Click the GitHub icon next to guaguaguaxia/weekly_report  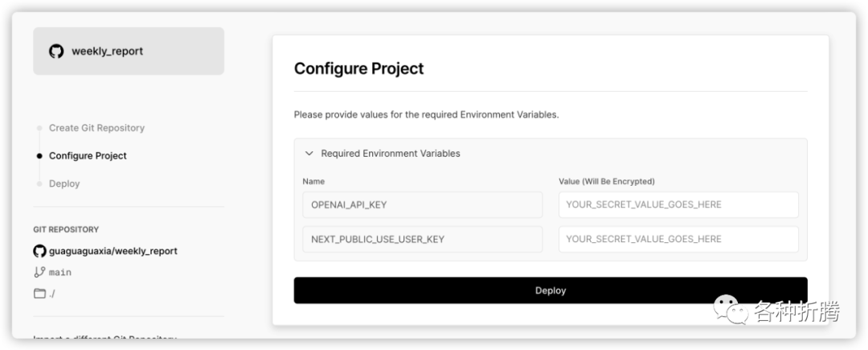39,251
